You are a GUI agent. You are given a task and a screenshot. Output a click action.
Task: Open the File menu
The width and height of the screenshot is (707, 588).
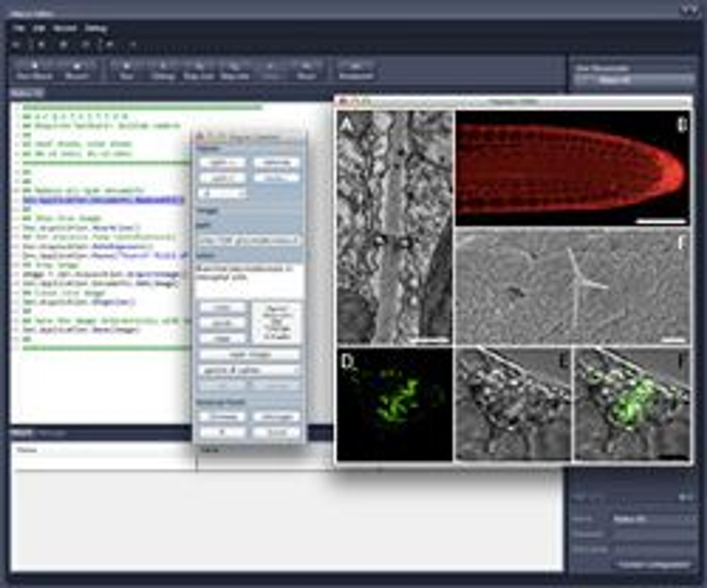[18, 28]
